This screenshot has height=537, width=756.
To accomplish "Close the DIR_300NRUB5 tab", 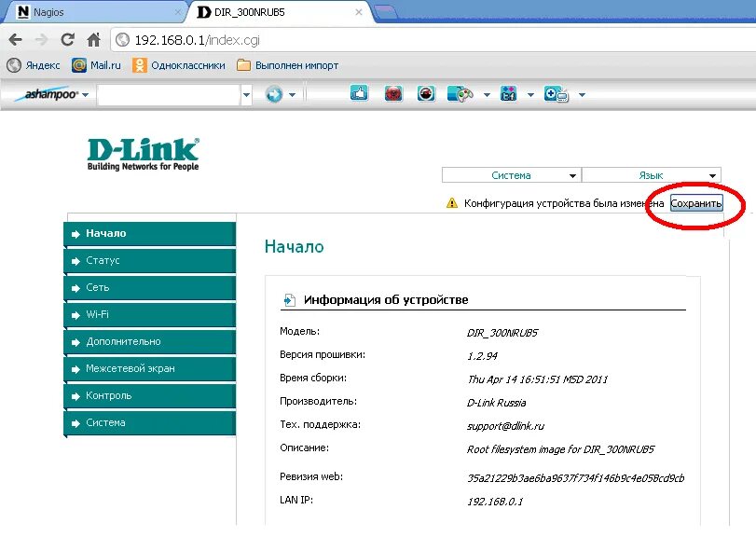I will [358, 12].
